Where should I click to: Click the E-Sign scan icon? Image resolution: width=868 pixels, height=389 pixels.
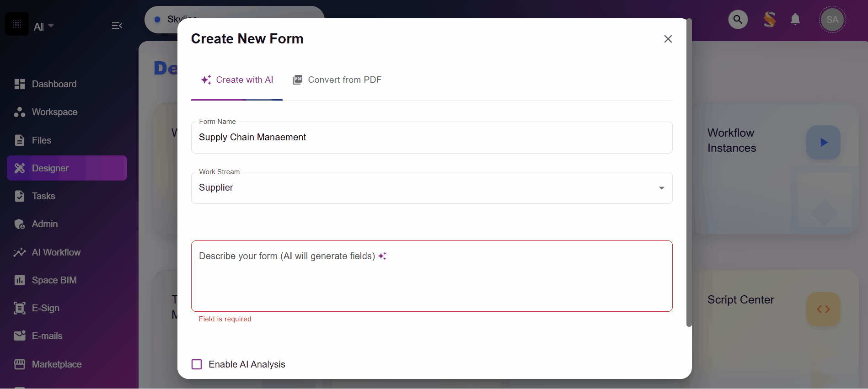coord(20,308)
